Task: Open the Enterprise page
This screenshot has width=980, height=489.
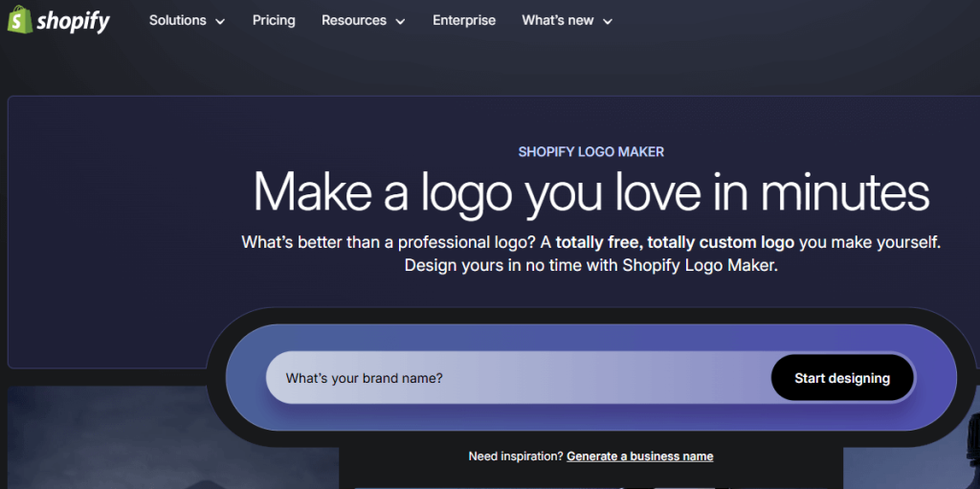Action: click(x=464, y=21)
